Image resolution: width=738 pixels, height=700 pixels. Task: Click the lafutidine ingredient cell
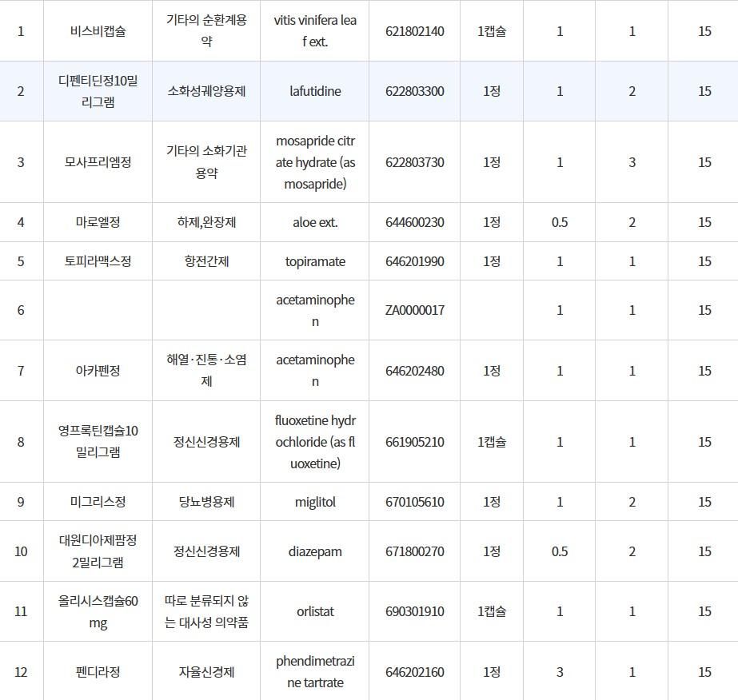coord(314,91)
